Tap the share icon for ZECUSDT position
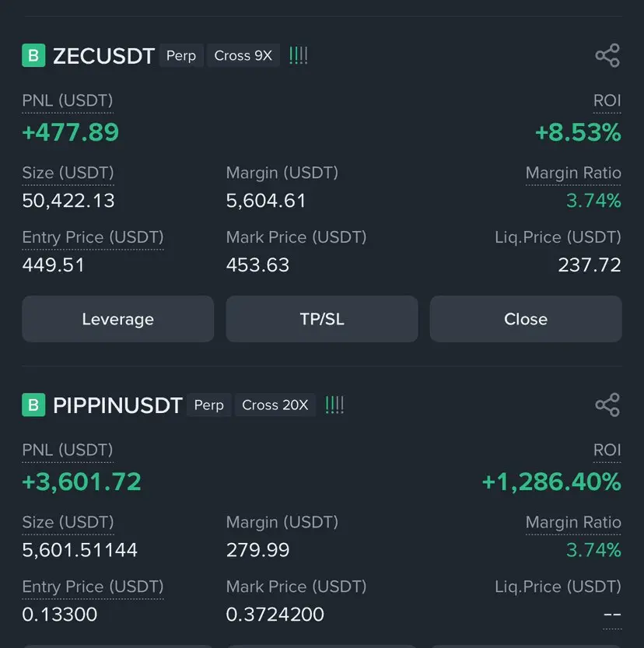 [607, 55]
